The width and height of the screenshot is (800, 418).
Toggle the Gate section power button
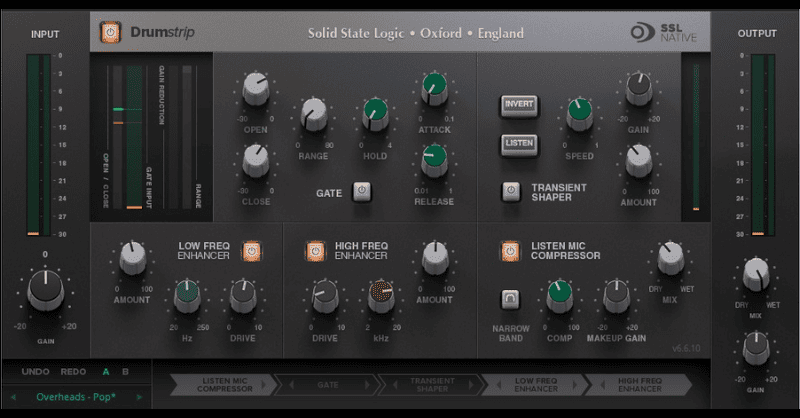(362, 191)
